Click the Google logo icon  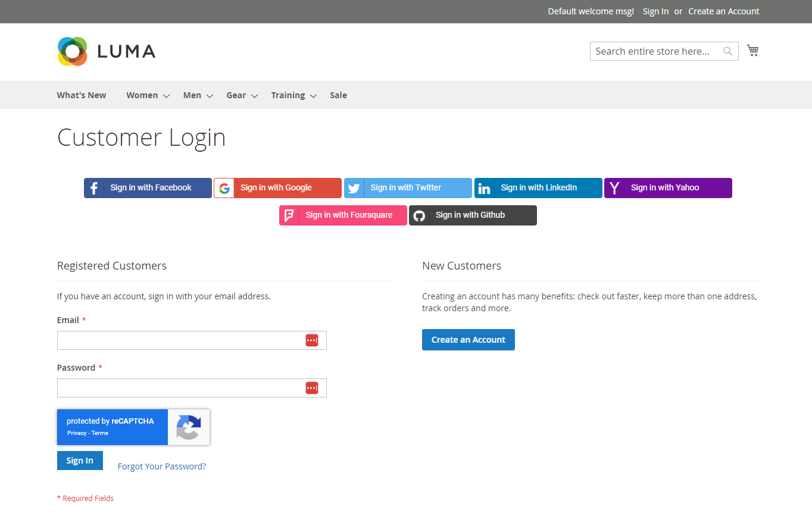pos(224,188)
